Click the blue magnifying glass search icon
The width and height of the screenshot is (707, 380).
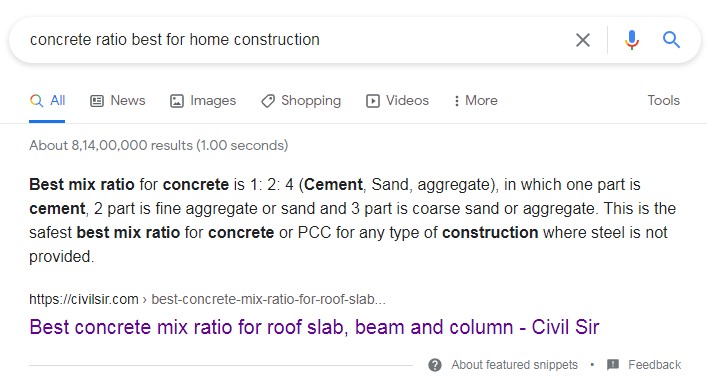point(671,40)
